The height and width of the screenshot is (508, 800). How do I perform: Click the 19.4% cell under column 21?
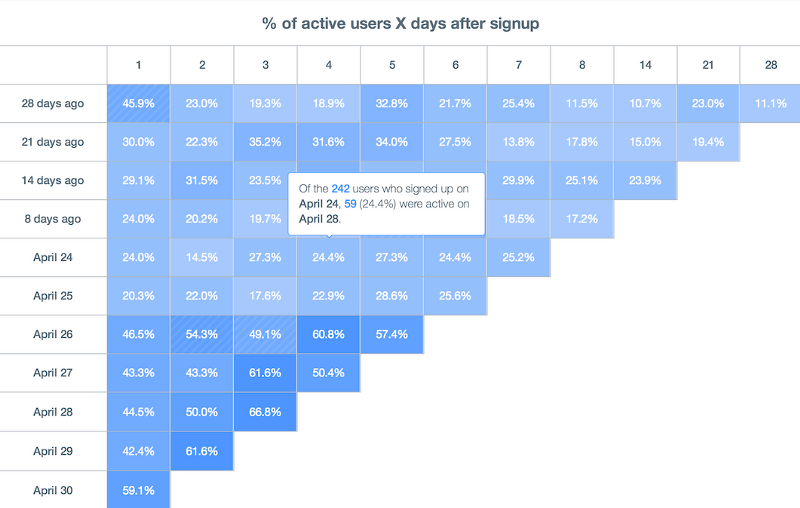708,142
